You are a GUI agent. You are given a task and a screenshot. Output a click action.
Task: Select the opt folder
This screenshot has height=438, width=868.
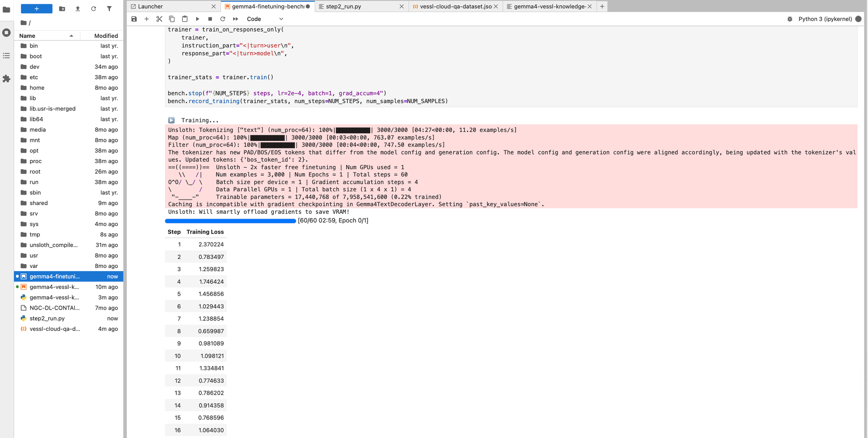coord(69,150)
